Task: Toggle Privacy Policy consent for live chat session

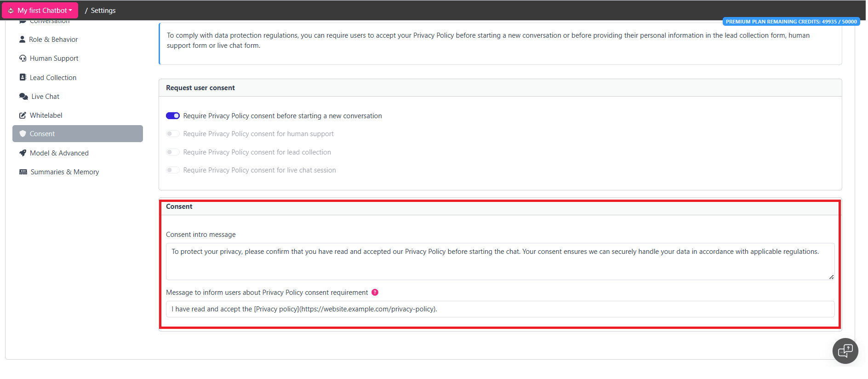Action: click(173, 170)
